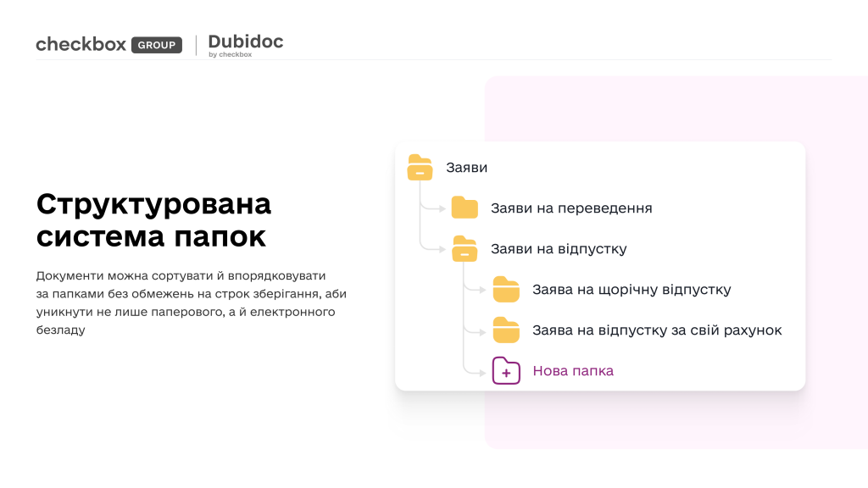This screenshot has height=488, width=868.
Task: Click the Dubidoc logo
Action: (245, 42)
